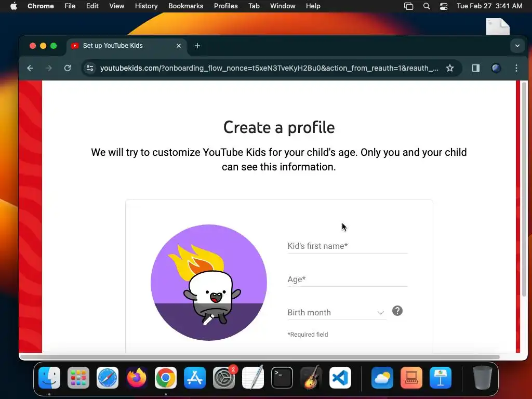Go back using the browser back arrow
The width and height of the screenshot is (532, 399).
tap(30, 68)
